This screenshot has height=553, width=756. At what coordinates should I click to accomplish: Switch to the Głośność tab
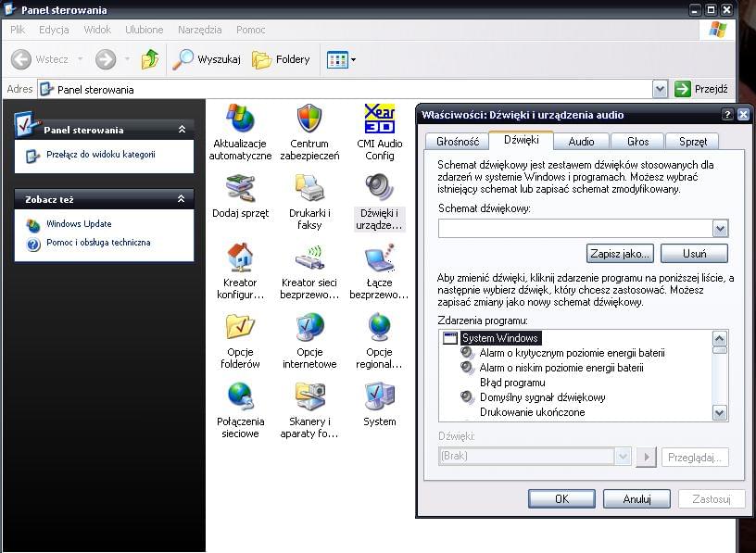pyautogui.click(x=458, y=142)
